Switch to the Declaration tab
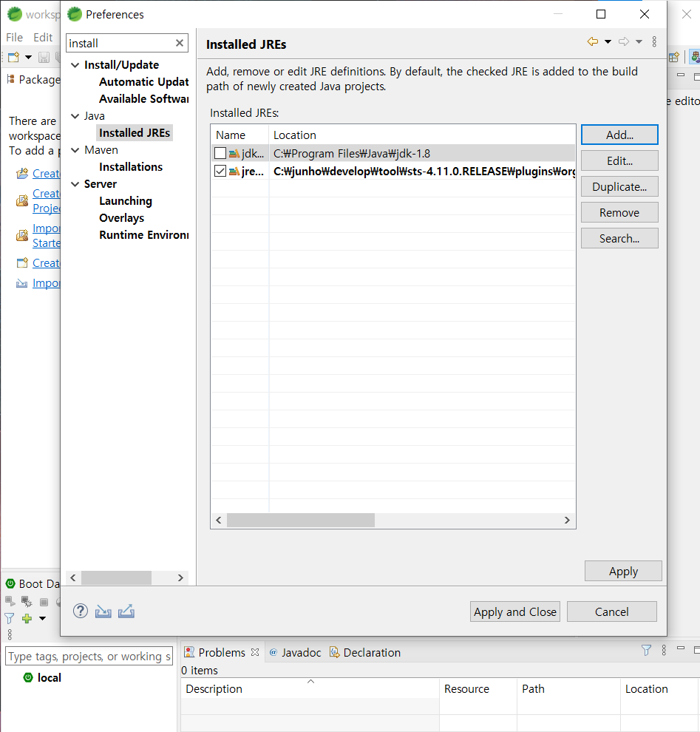Image resolution: width=700 pixels, height=732 pixels. (x=365, y=652)
